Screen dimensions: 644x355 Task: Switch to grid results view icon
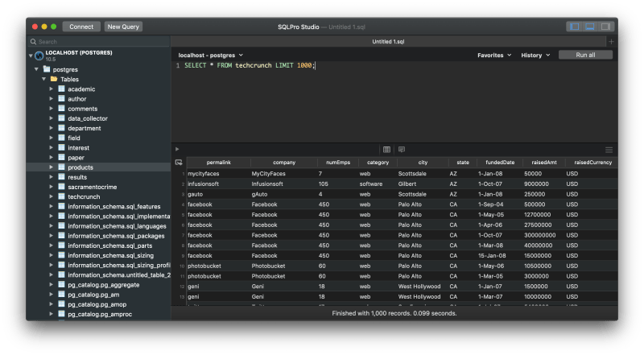pyautogui.click(x=386, y=150)
